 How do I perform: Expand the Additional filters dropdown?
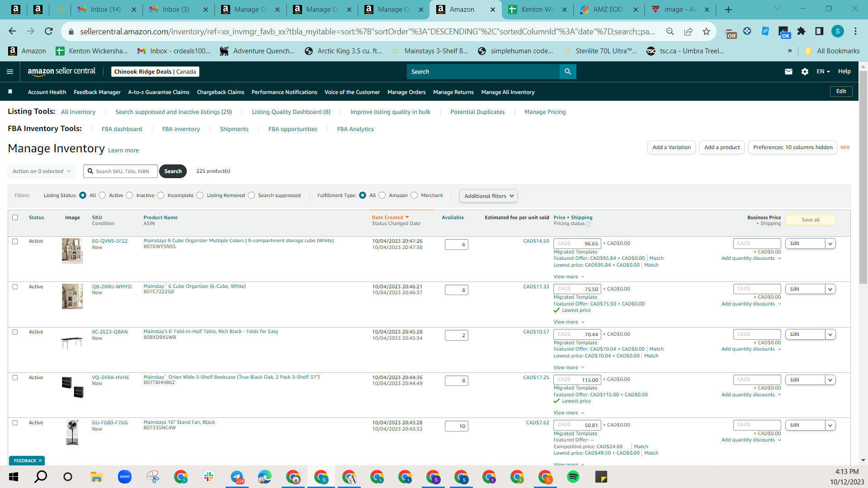tap(488, 196)
